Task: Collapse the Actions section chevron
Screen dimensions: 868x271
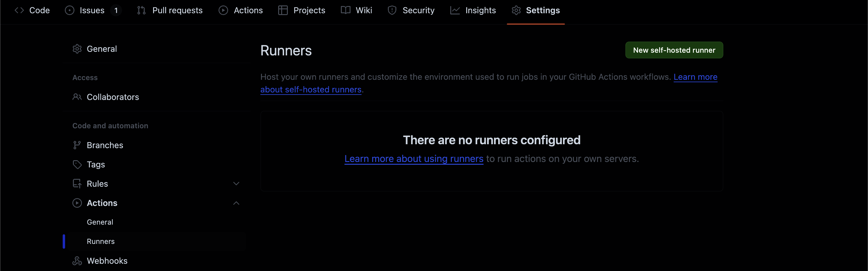Action: [236, 203]
